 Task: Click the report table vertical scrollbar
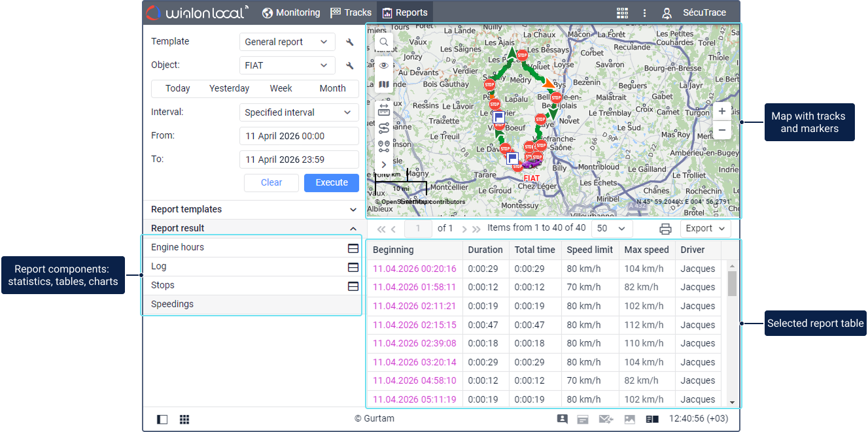[x=732, y=284]
